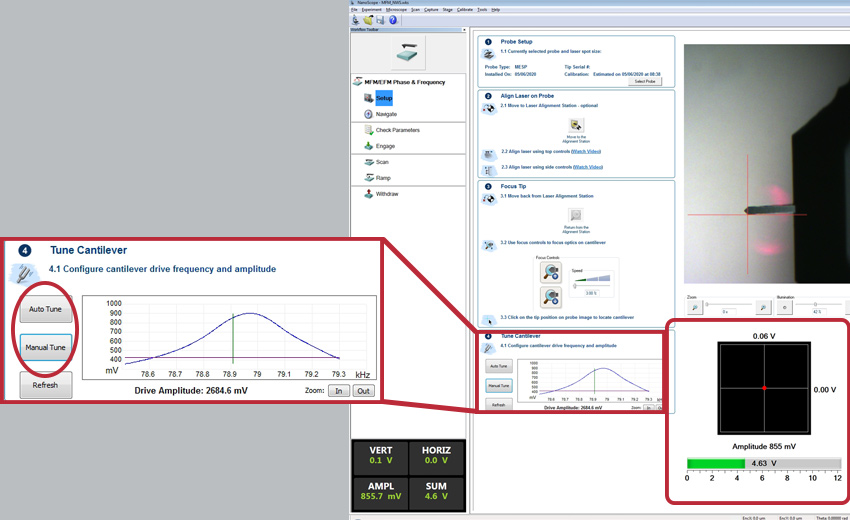The width and height of the screenshot is (850, 520).
Task: Click the SUM 4.6 V readout
Action: coord(436,492)
